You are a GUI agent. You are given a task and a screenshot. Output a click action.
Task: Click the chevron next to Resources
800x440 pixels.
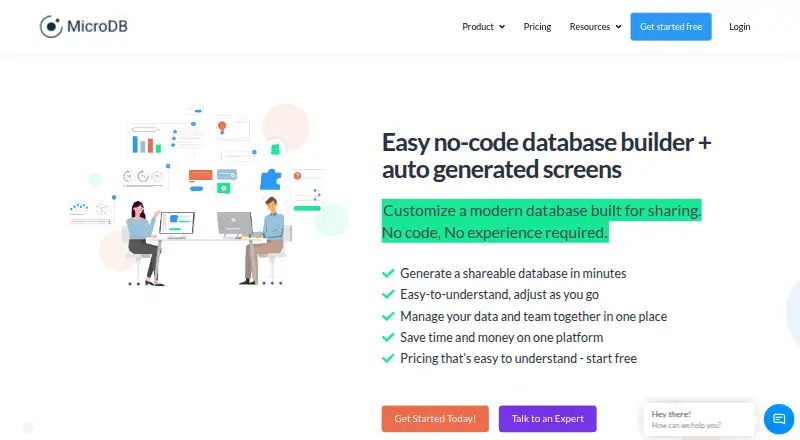click(x=618, y=27)
